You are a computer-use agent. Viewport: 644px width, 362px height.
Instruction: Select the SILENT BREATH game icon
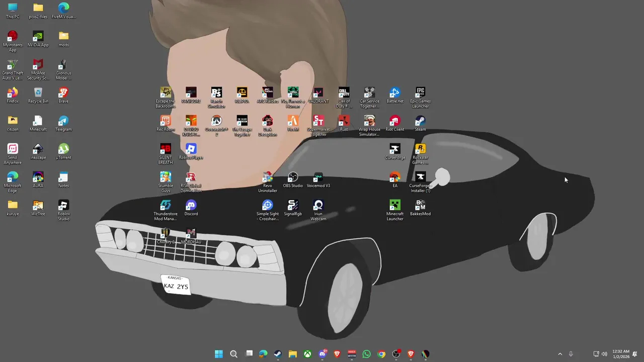(166, 154)
